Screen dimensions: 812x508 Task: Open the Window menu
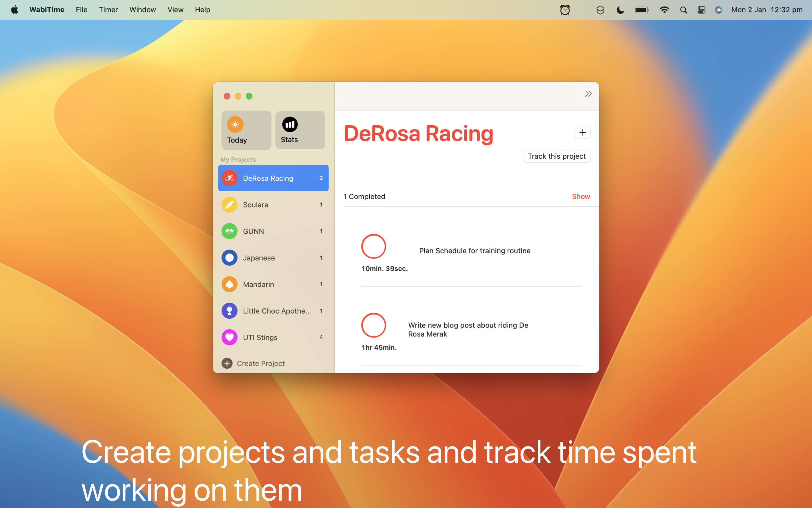click(x=143, y=10)
